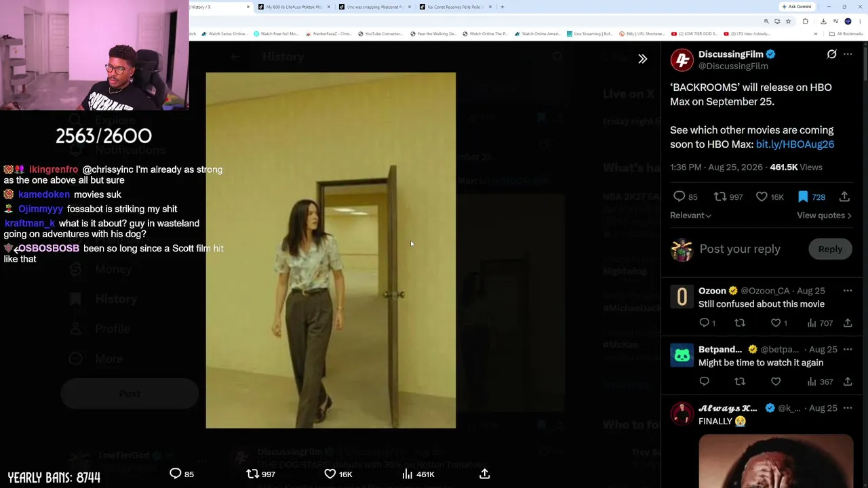Open the DiscussingFilm profile avatar
Screen dimensions: 868x488
[x=682, y=60]
